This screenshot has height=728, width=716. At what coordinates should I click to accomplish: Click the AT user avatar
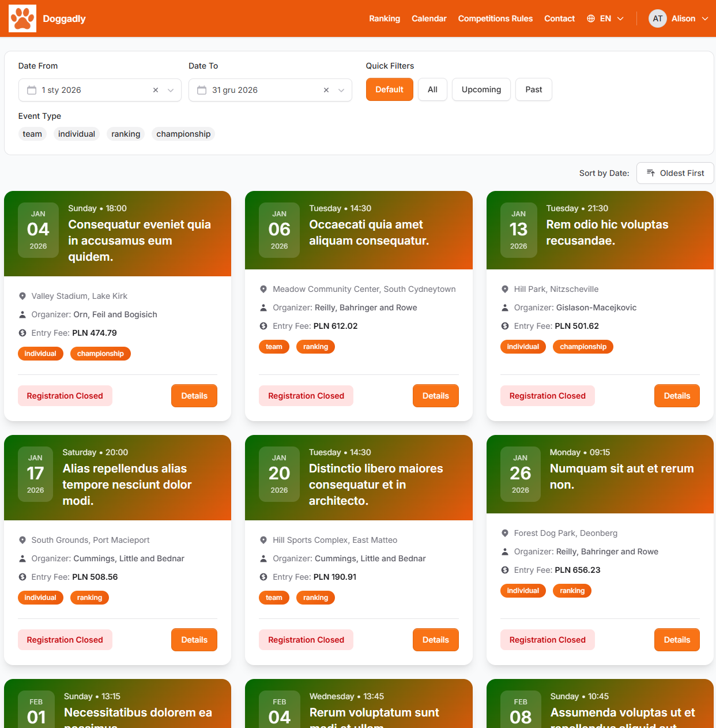point(657,18)
